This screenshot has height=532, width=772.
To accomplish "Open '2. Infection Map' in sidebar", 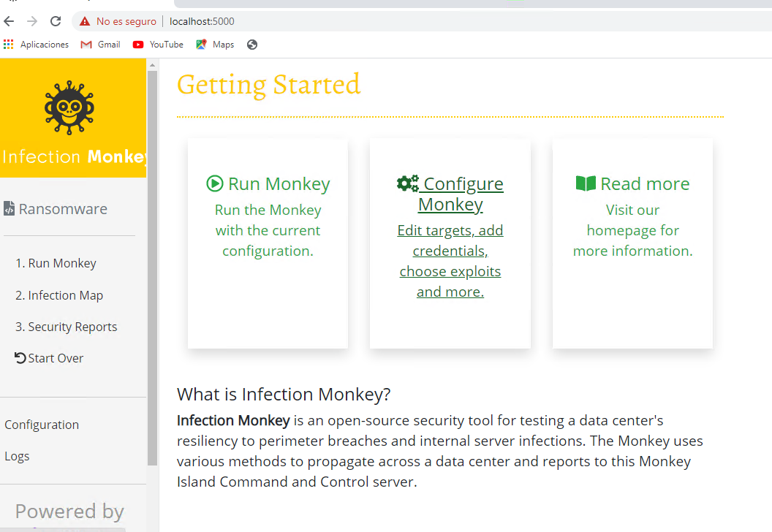I will click(x=59, y=295).
